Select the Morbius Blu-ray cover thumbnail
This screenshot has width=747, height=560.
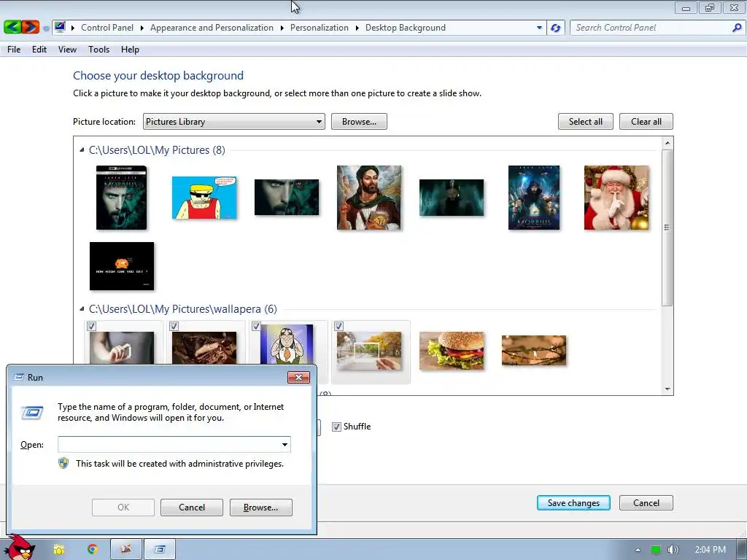[x=122, y=198]
